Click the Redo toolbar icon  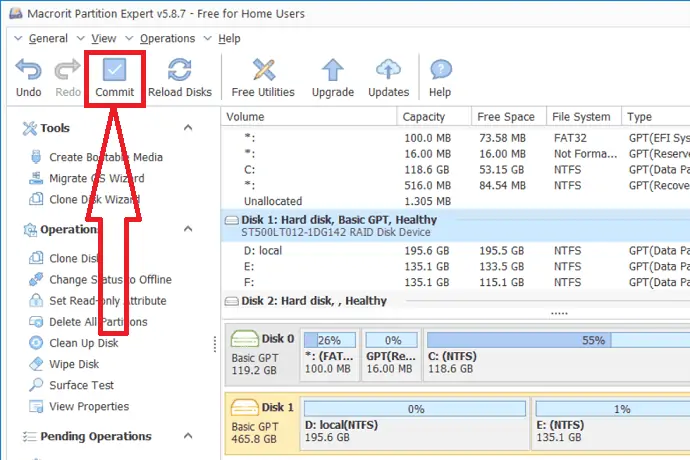point(67,70)
